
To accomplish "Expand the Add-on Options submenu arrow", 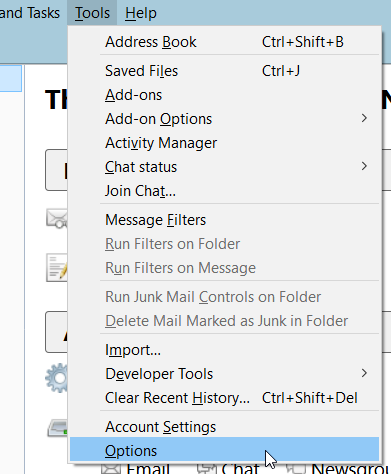I will point(364,118).
